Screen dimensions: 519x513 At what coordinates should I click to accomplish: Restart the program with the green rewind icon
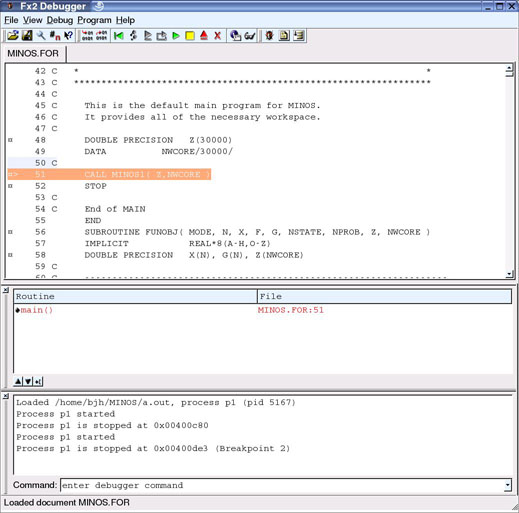119,35
